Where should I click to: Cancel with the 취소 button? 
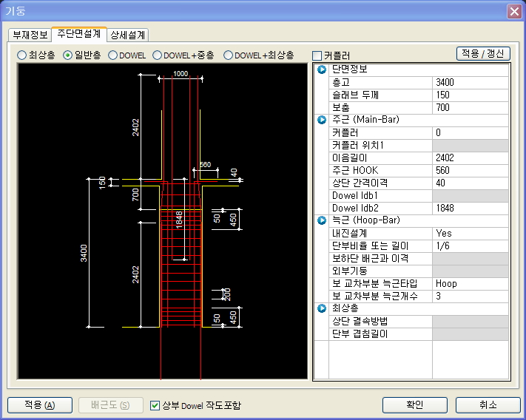(x=488, y=405)
